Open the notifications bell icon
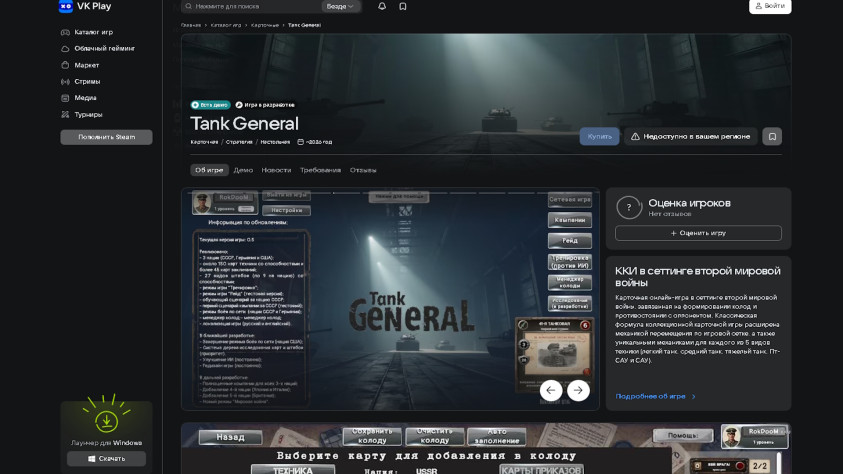The width and height of the screenshot is (843, 474). (x=382, y=6)
